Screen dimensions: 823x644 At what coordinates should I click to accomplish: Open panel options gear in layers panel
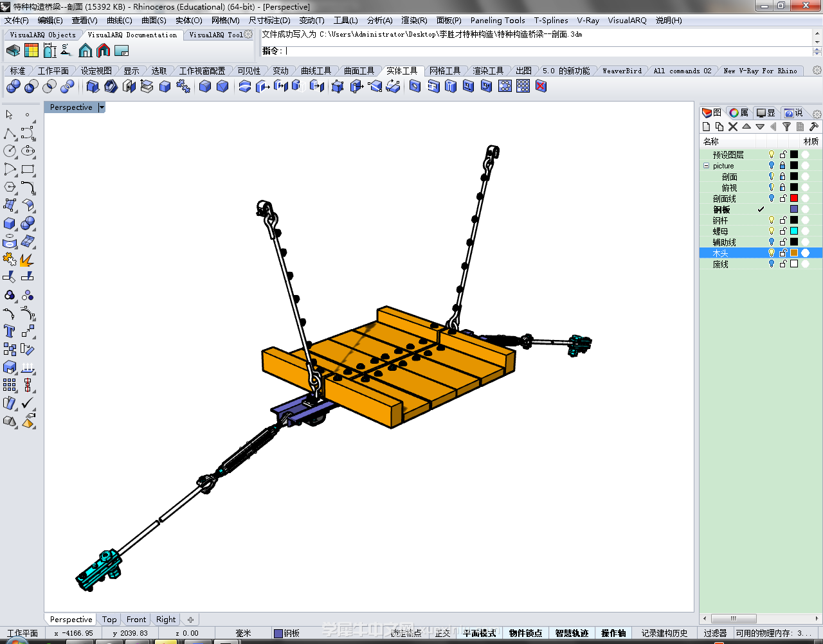pos(817,114)
